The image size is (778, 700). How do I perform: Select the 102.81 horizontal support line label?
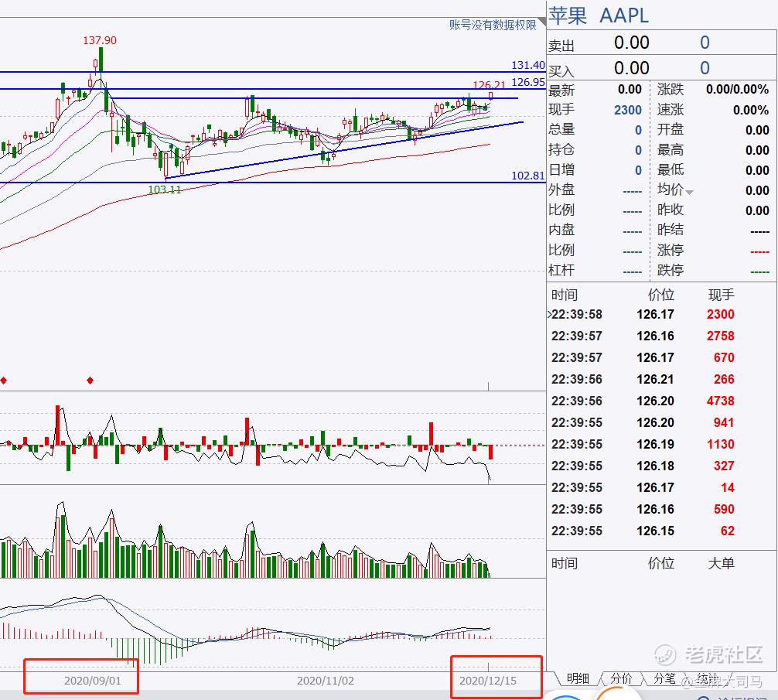(527, 176)
